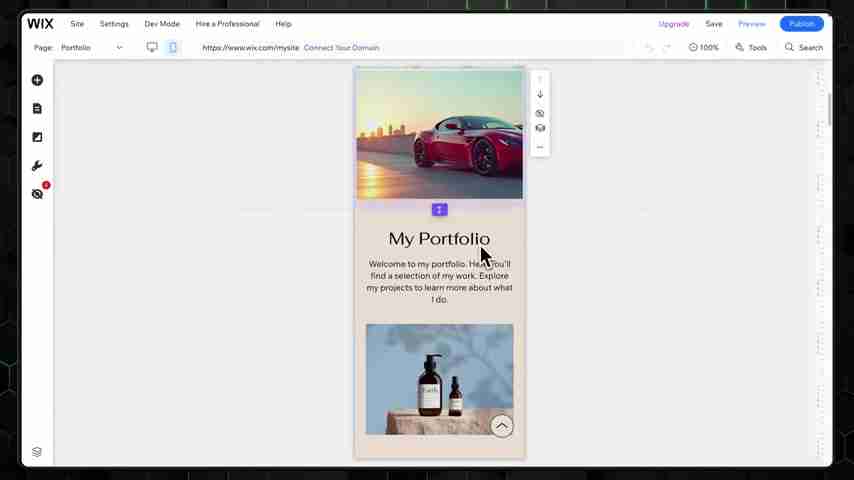Click the Preview button
The height and width of the screenshot is (480, 854).
click(752, 24)
